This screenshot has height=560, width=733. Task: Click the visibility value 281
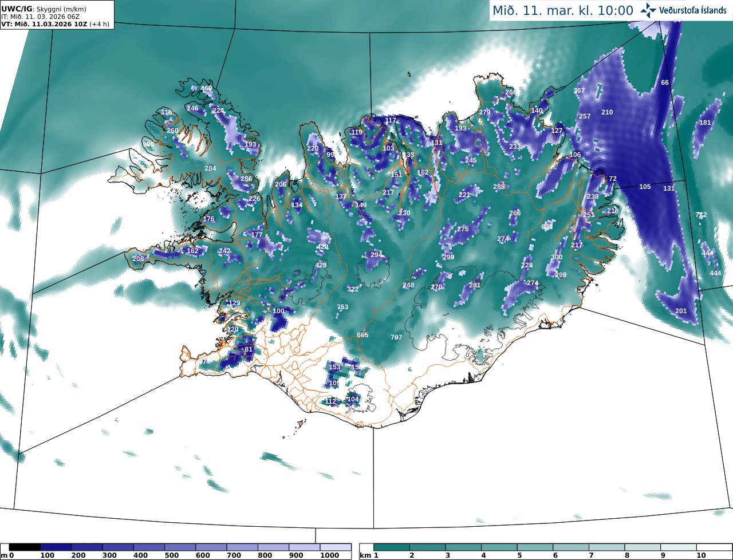pyautogui.click(x=475, y=285)
